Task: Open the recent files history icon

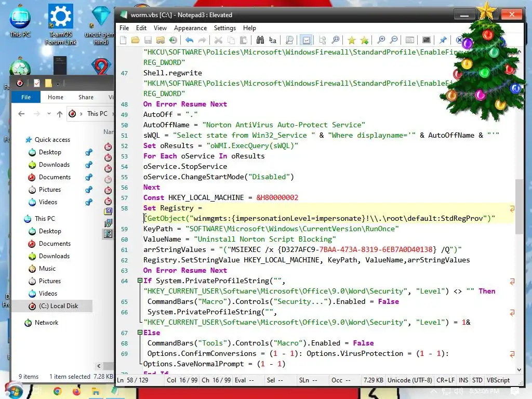Action: 174,41
